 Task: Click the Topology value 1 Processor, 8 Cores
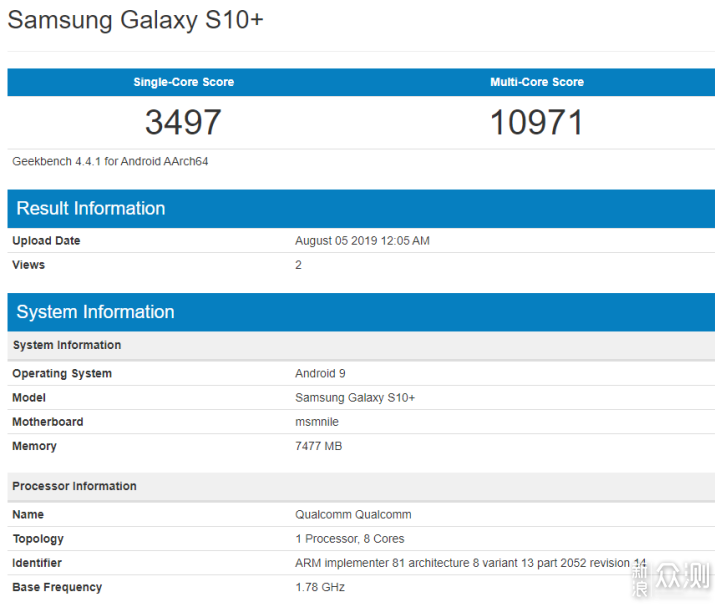point(350,539)
